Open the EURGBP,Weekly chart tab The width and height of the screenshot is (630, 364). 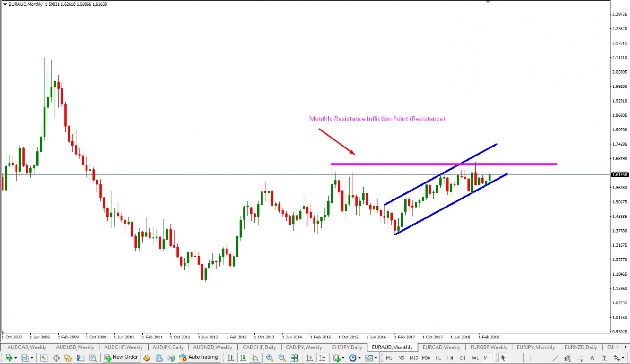(489, 347)
